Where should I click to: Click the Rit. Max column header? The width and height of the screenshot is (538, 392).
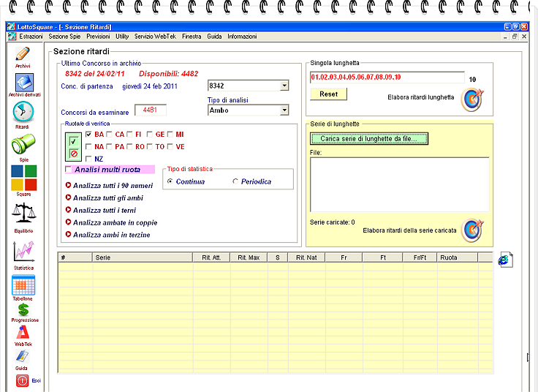click(249, 257)
